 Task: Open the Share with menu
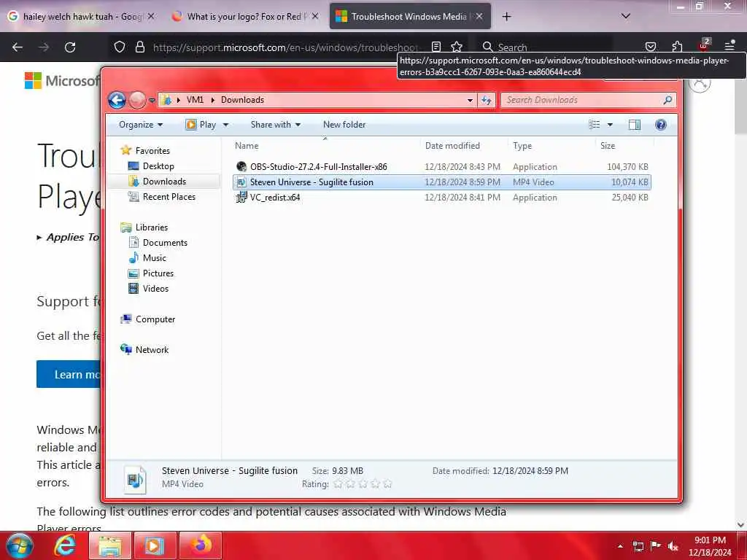click(275, 125)
